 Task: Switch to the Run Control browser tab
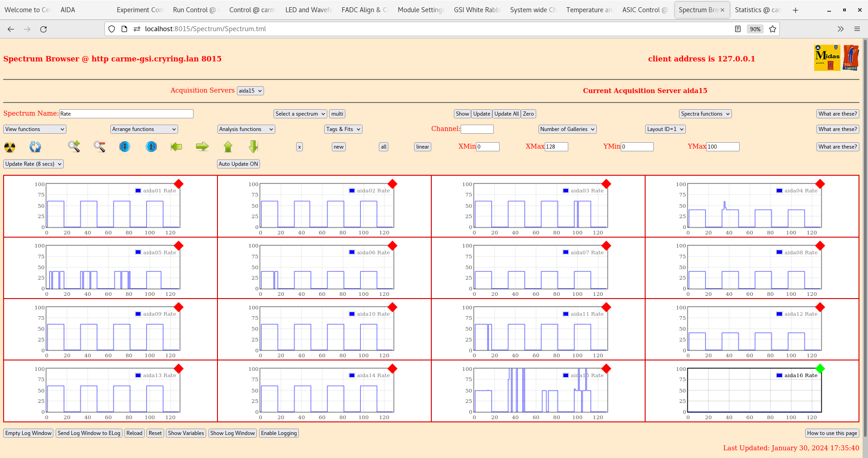click(195, 10)
